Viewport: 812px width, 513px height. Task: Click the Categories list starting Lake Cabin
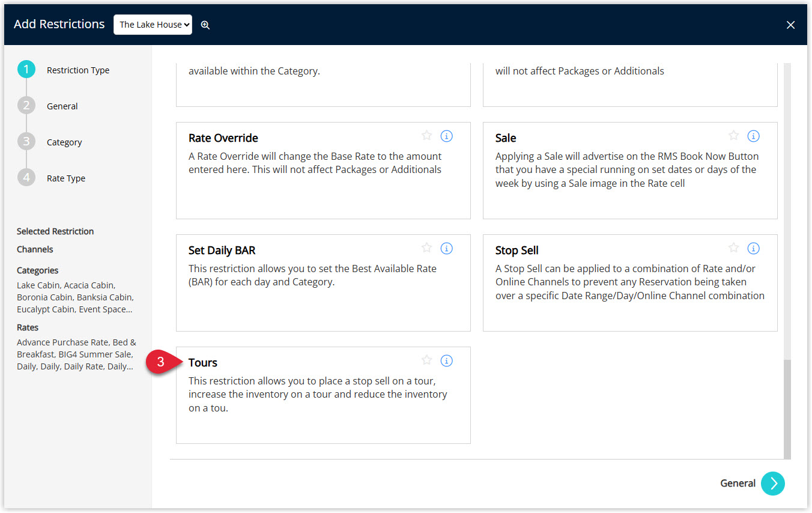(75, 297)
